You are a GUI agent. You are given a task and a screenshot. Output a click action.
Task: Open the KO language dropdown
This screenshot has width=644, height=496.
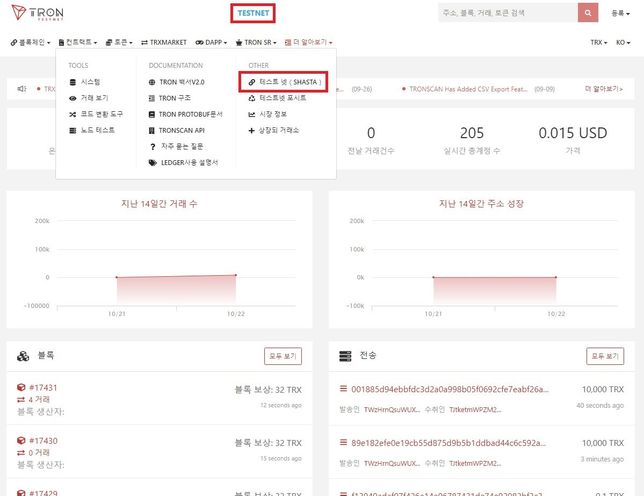(x=623, y=42)
